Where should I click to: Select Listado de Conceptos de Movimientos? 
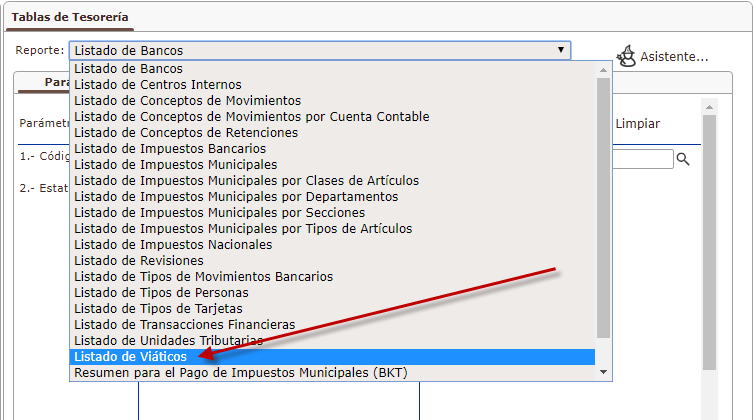[332, 100]
